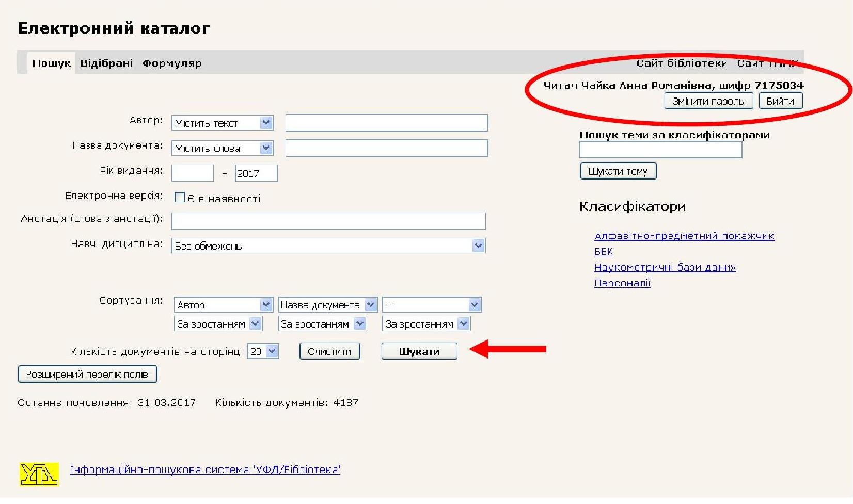Screen dimensions: 853x504
Task: Open 'Алфавітно-предметний покажчик' link
Action: (684, 236)
